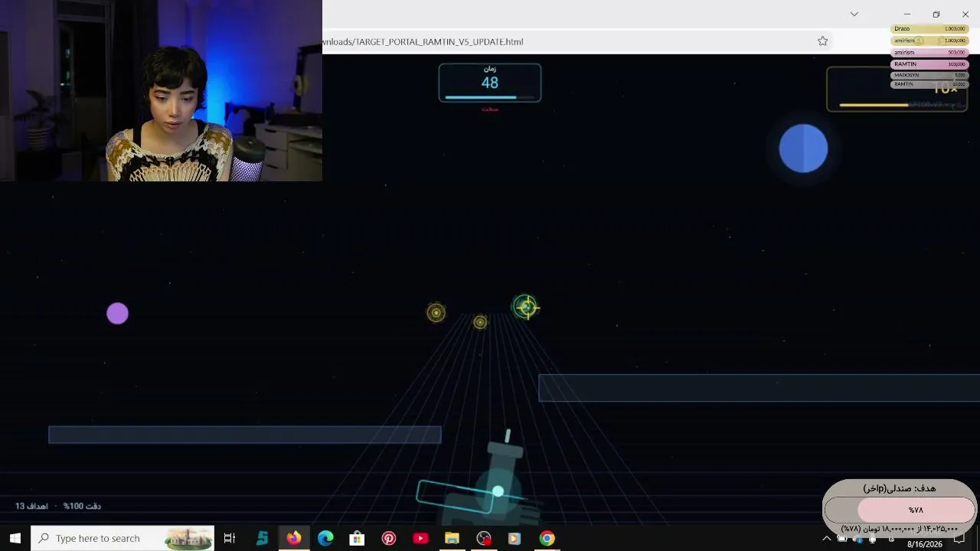Expand the browser tab list chevron
Image resolution: width=980 pixels, height=551 pixels.
(x=854, y=14)
